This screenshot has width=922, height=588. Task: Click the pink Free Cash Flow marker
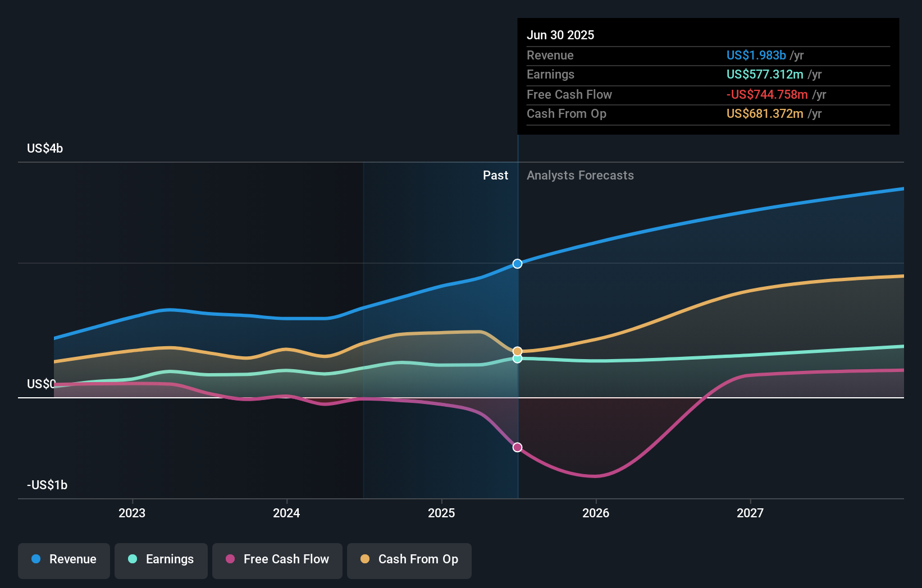click(x=517, y=447)
